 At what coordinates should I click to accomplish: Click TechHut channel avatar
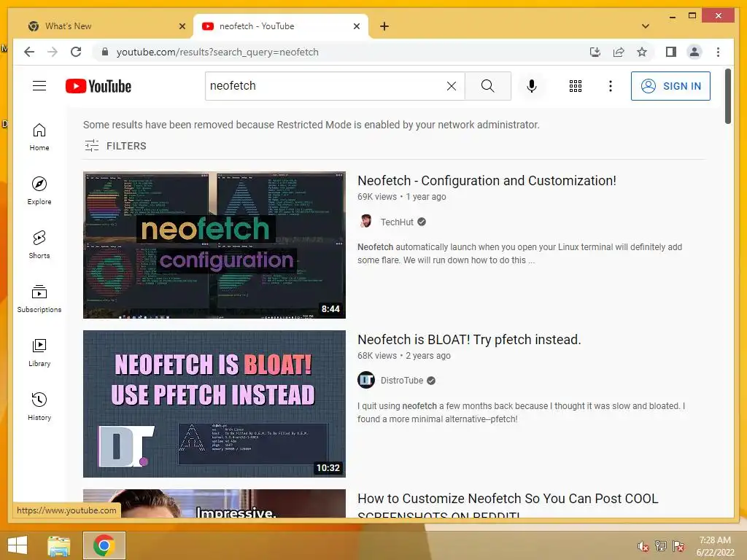(366, 222)
